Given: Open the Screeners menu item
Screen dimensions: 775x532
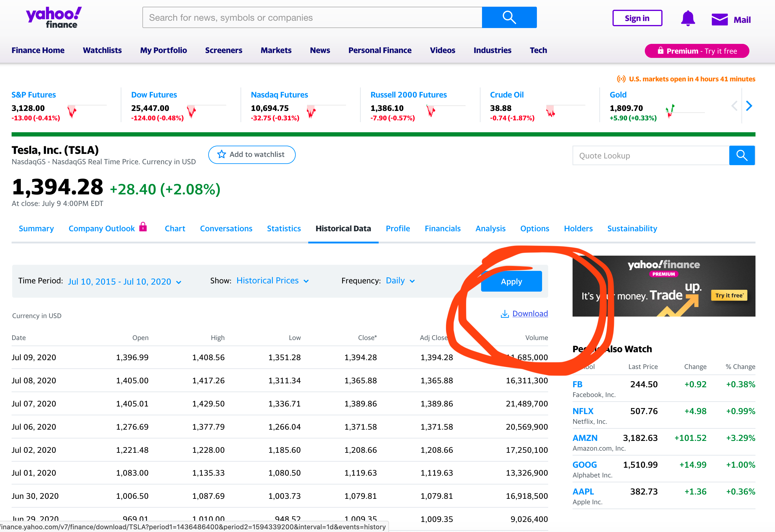Looking at the screenshot, I should coord(223,50).
